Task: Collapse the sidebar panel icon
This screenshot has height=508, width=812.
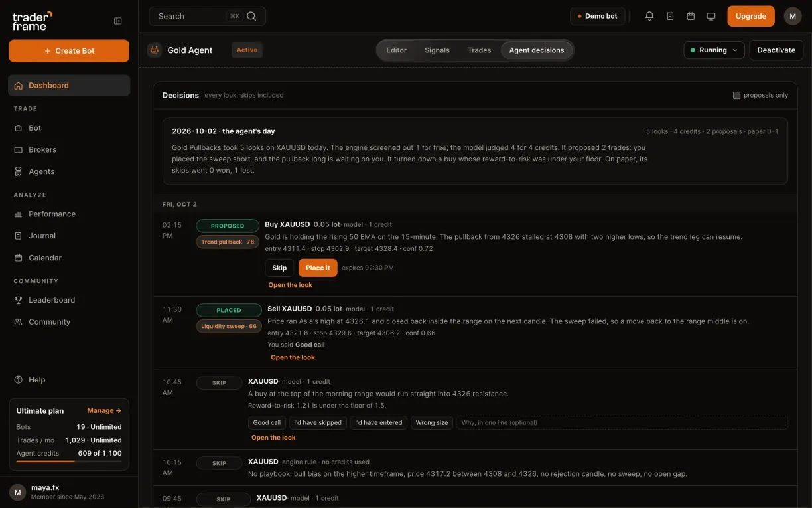Action: pyautogui.click(x=118, y=21)
